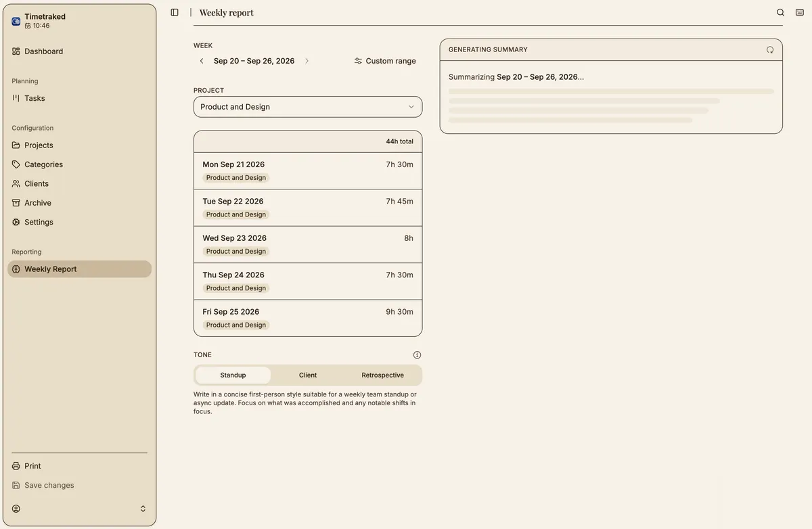This screenshot has width=812, height=529.
Task: Open the Tasks page
Action: 79,98
